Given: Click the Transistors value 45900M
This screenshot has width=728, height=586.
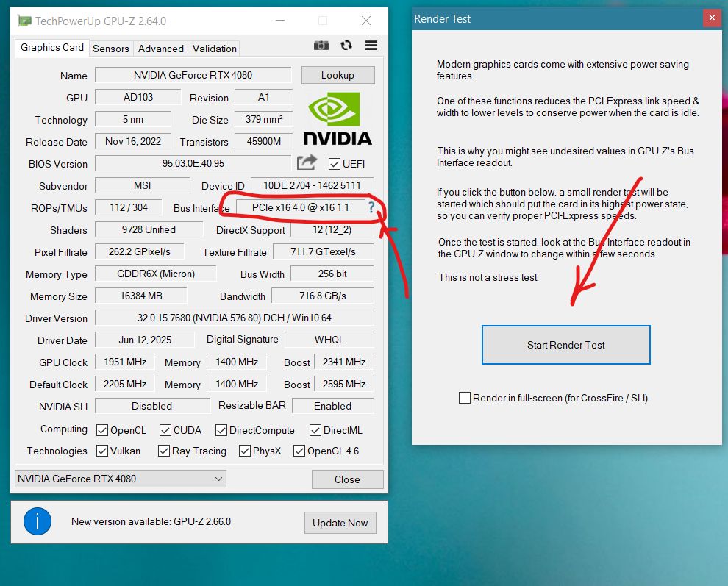Looking at the screenshot, I should (264, 141).
